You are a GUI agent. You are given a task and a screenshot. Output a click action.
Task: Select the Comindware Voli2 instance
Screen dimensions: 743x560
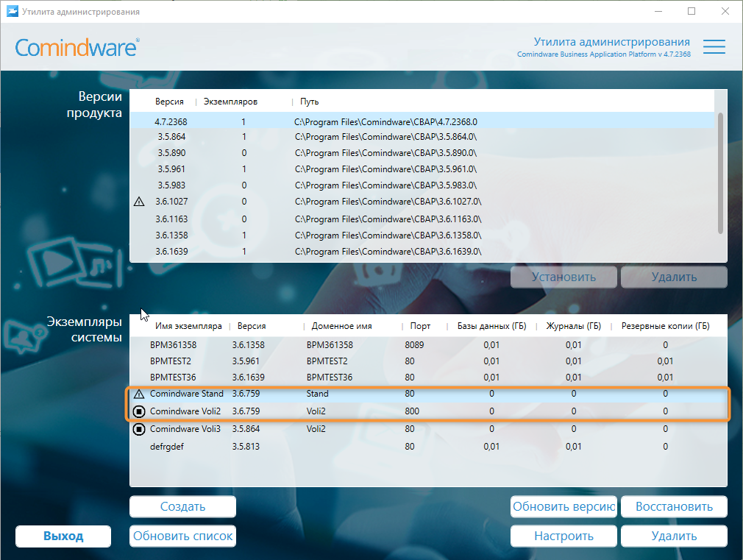point(428,411)
